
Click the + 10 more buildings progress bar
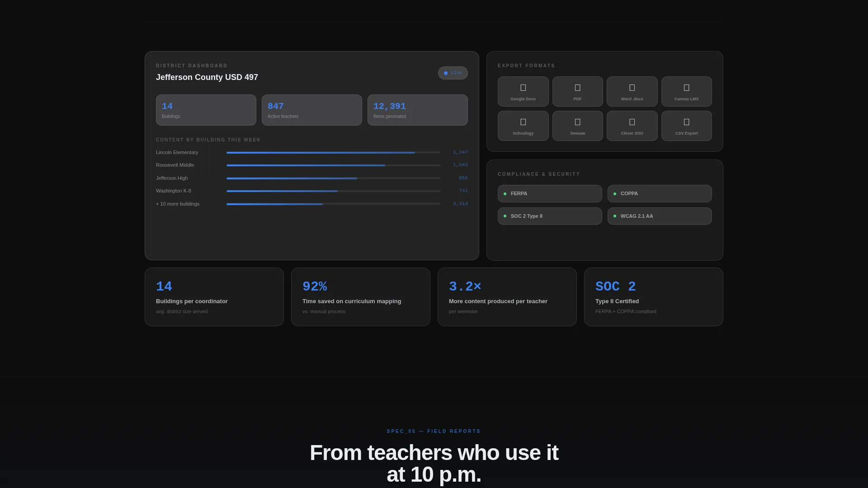tap(334, 204)
